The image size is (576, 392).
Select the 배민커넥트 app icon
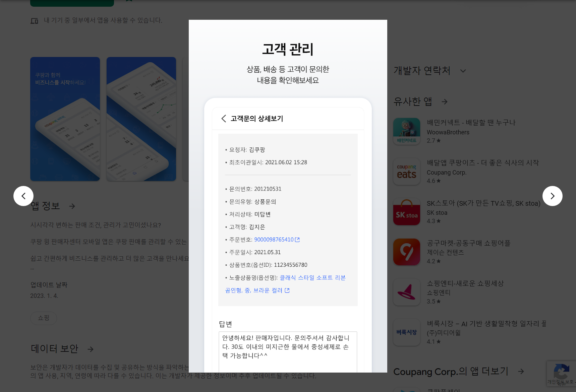(406, 131)
